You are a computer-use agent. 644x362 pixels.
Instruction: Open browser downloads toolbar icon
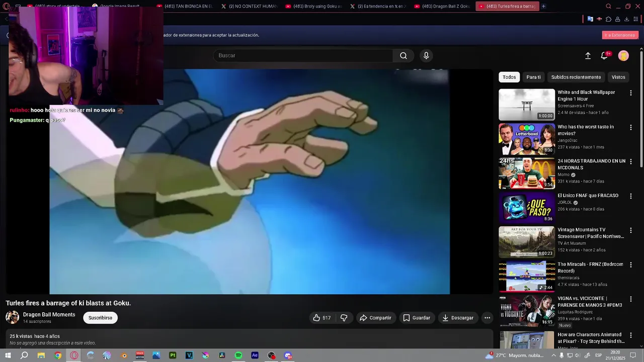tap(626, 19)
